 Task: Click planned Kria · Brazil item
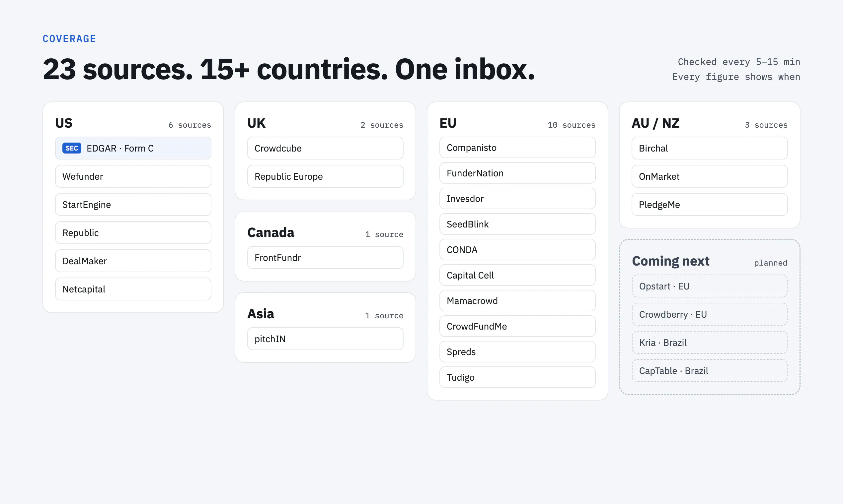click(x=709, y=342)
